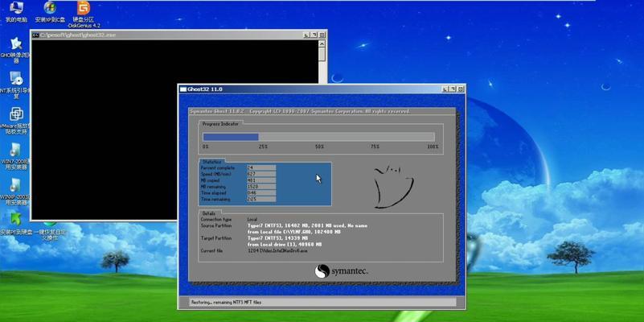Click the Source Partition Type:7 NTFS line

pyautogui.click(x=307, y=225)
